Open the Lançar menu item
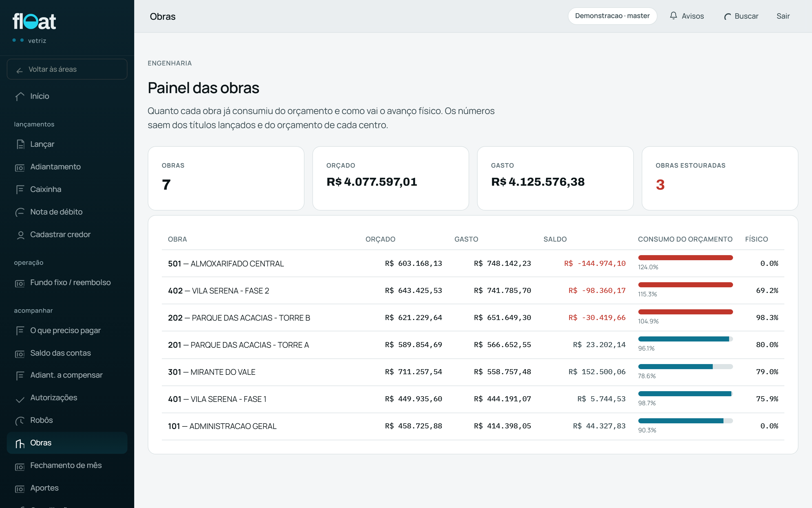Image resolution: width=812 pixels, height=508 pixels. [x=67, y=144]
